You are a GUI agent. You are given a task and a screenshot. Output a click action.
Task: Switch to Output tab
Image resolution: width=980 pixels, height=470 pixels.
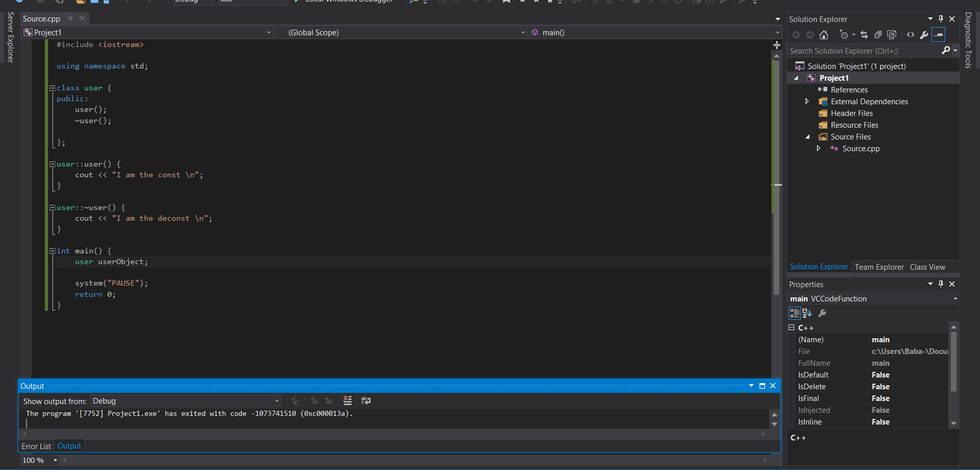point(69,446)
